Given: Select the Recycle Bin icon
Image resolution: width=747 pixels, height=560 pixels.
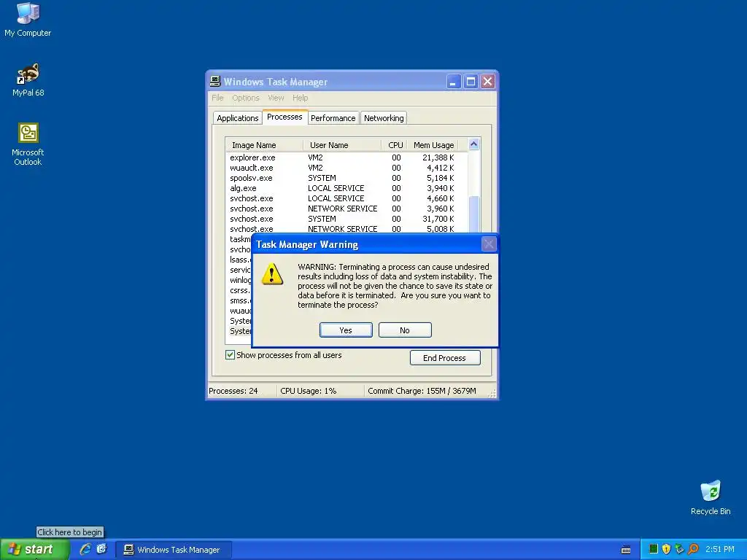Looking at the screenshot, I should click(x=711, y=497).
